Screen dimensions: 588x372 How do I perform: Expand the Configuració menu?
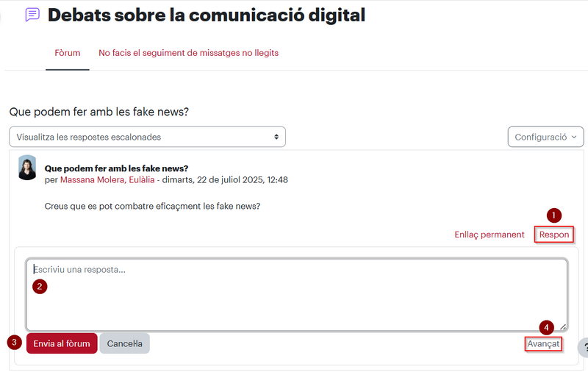point(545,137)
